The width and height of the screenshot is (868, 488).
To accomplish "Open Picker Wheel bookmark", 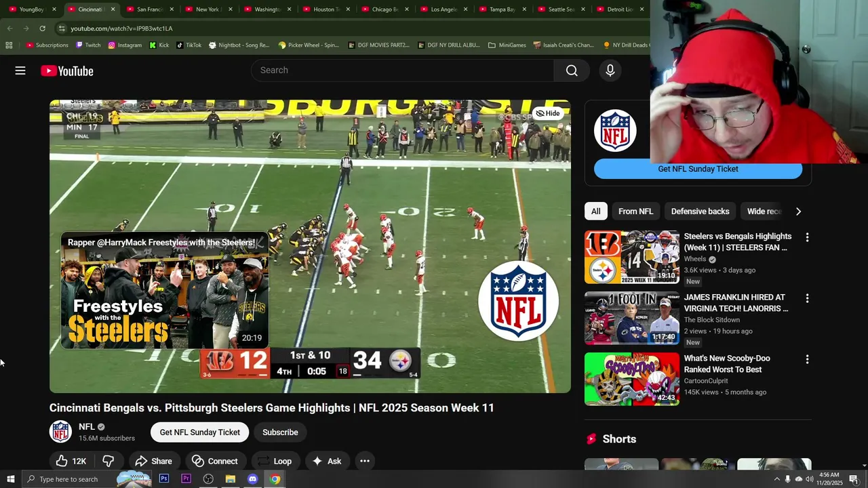I will (309, 45).
